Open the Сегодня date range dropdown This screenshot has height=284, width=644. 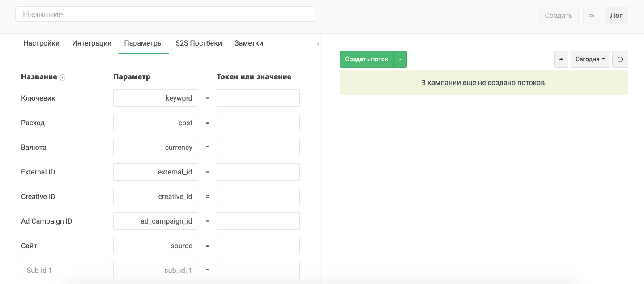(x=590, y=59)
